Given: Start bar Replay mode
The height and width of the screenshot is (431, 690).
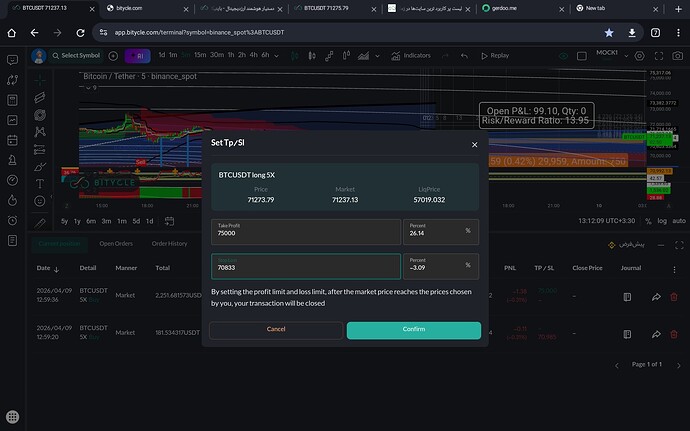Looking at the screenshot, I should 495,55.
